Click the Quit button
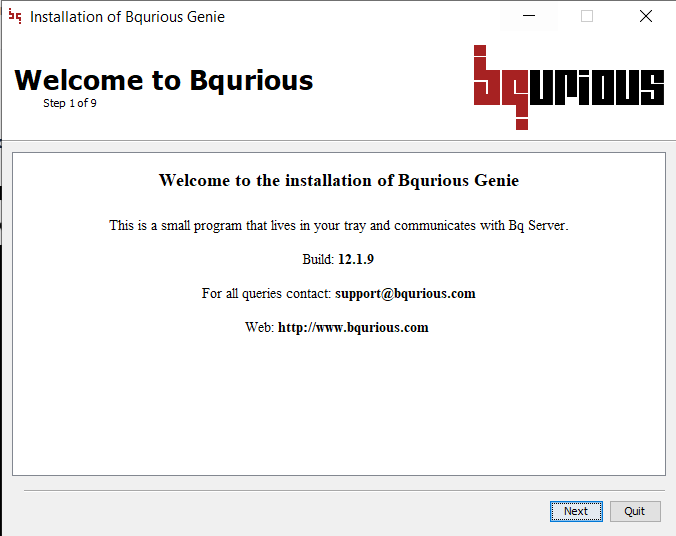The width and height of the screenshot is (676, 536). coord(635,511)
